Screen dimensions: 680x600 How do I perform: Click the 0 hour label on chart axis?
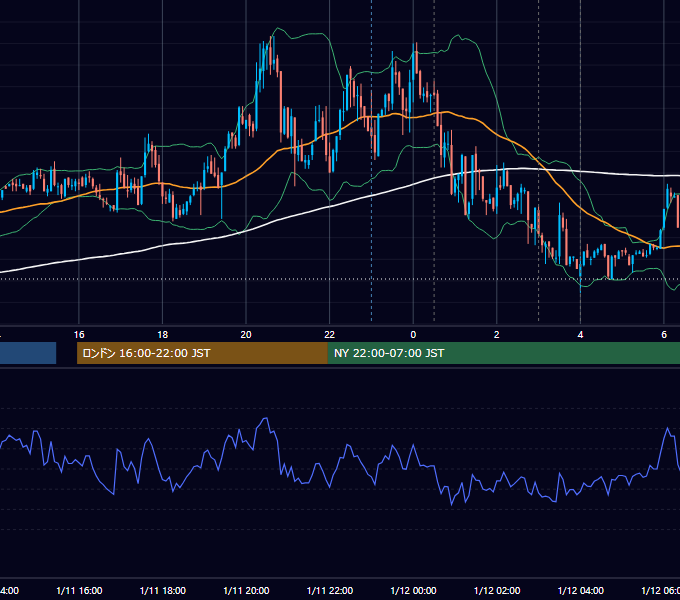pyautogui.click(x=413, y=335)
